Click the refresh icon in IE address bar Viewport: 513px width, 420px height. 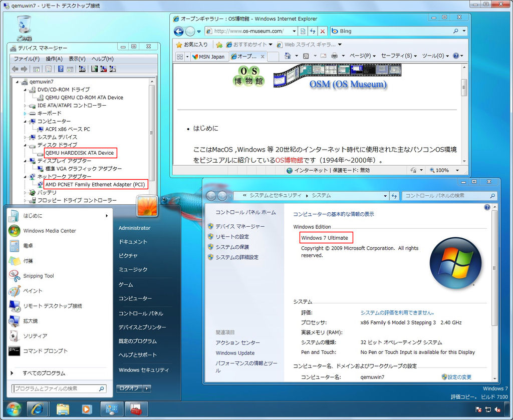tap(313, 31)
